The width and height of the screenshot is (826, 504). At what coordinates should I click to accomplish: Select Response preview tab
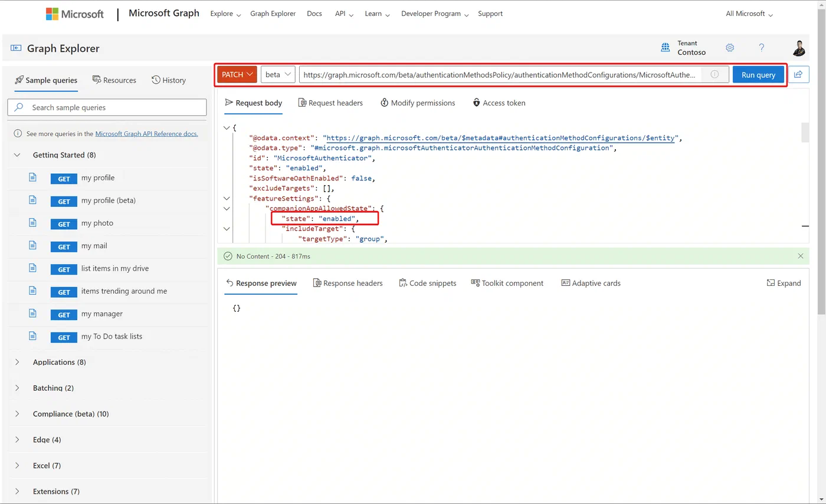click(261, 283)
